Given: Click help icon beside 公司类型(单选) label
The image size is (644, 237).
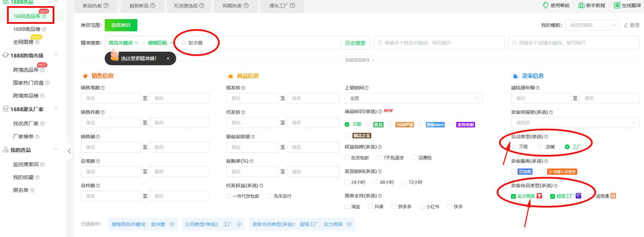Looking at the screenshot, I should pos(546,137).
